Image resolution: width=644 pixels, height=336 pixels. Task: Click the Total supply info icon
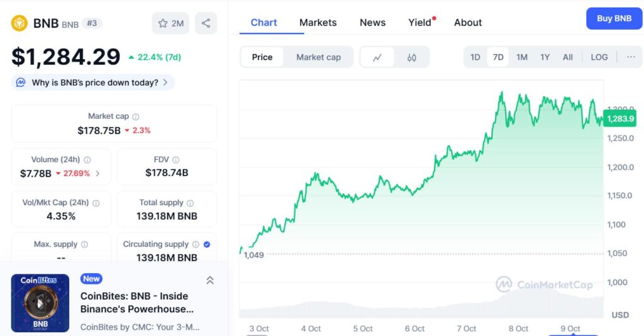click(x=190, y=203)
